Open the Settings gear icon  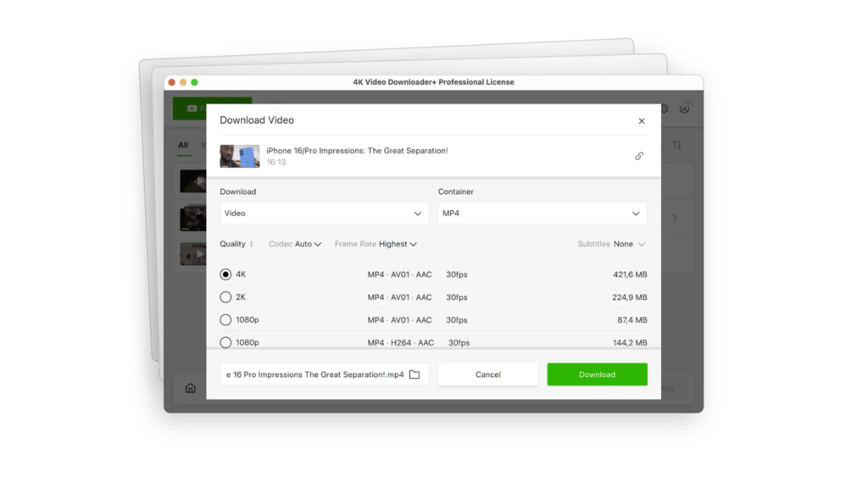pyautogui.click(x=665, y=108)
